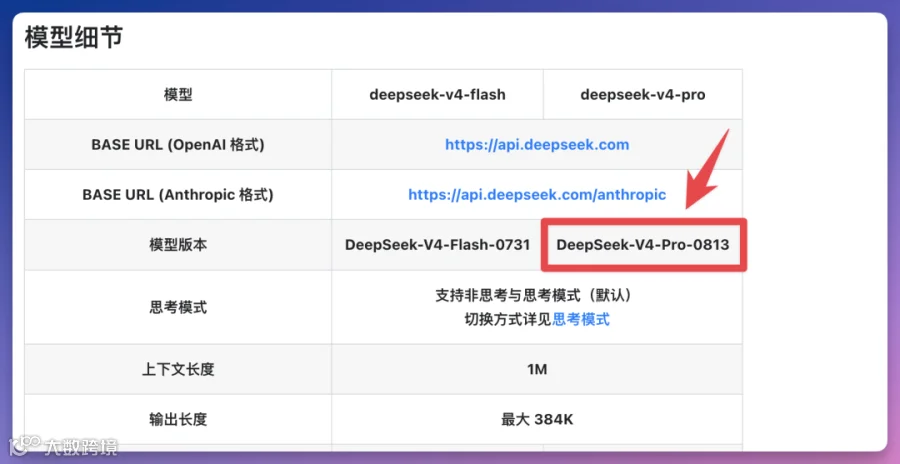Click the deepseek-v4-flash column header
Screen dimensions: 900x464
437,95
